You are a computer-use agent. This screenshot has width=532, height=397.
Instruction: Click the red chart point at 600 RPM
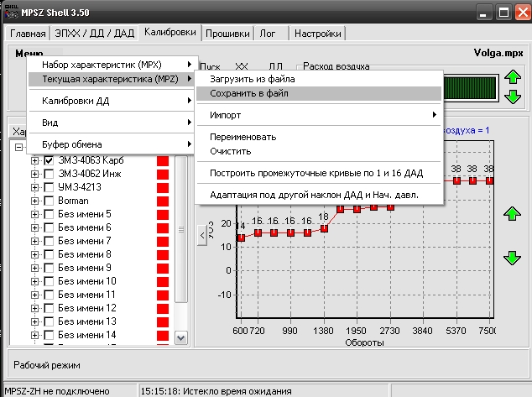click(242, 238)
